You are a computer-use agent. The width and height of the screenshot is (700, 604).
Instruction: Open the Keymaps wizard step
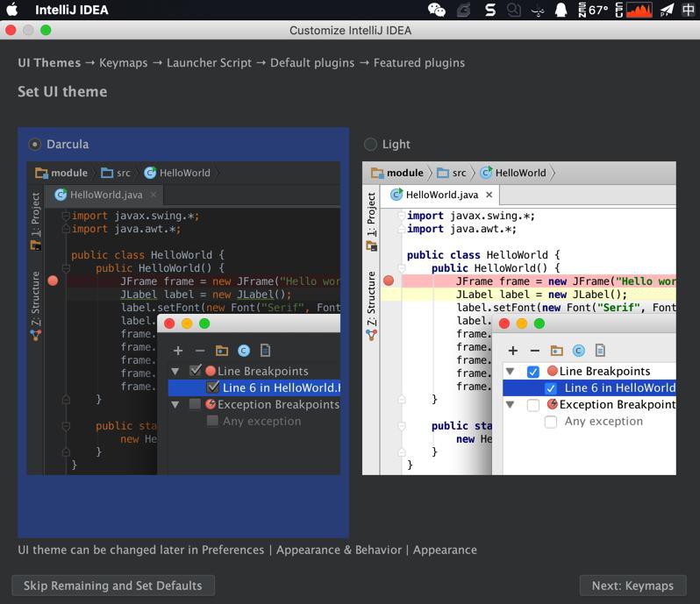123,63
